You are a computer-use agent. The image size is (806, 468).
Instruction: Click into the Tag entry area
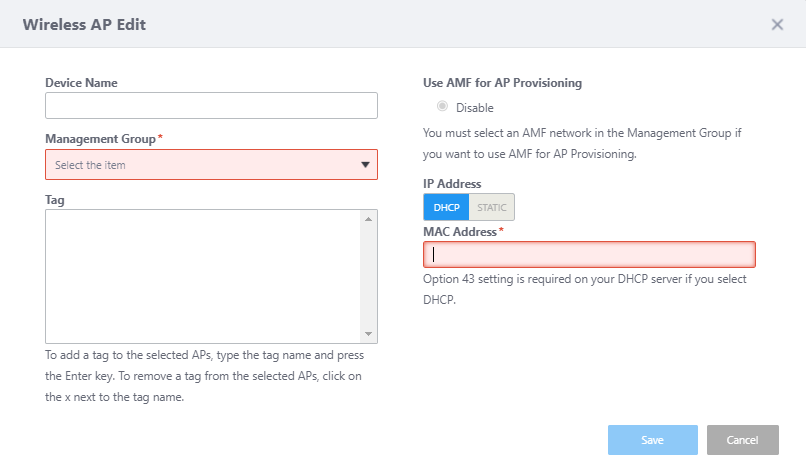[x=202, y=276]
